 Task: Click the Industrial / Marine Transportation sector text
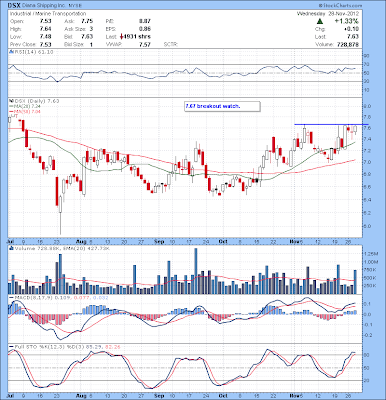(48, 14)
